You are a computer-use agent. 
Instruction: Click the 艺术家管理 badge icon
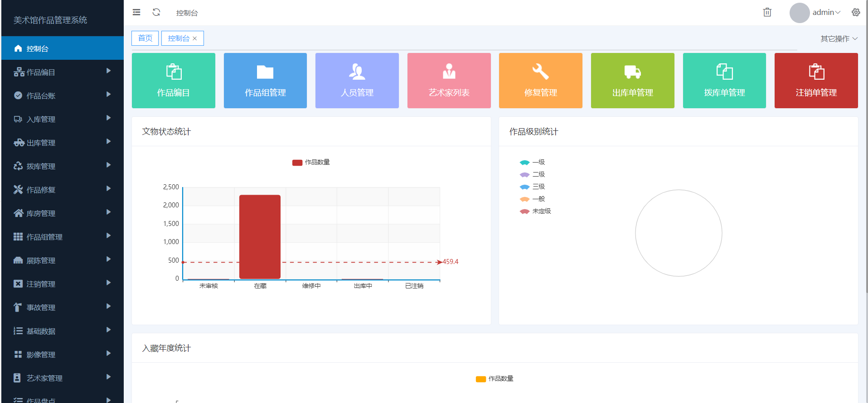coord(17,378)
